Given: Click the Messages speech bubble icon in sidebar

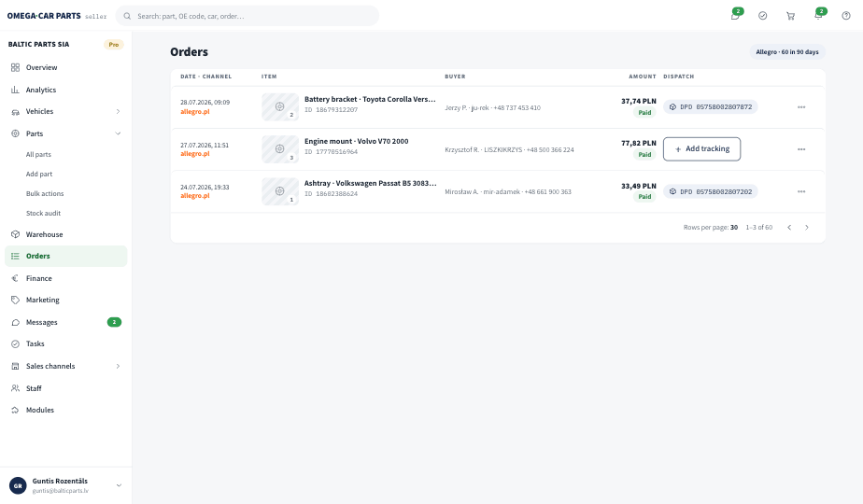Looking at the screenshot, I should point(15,322).
